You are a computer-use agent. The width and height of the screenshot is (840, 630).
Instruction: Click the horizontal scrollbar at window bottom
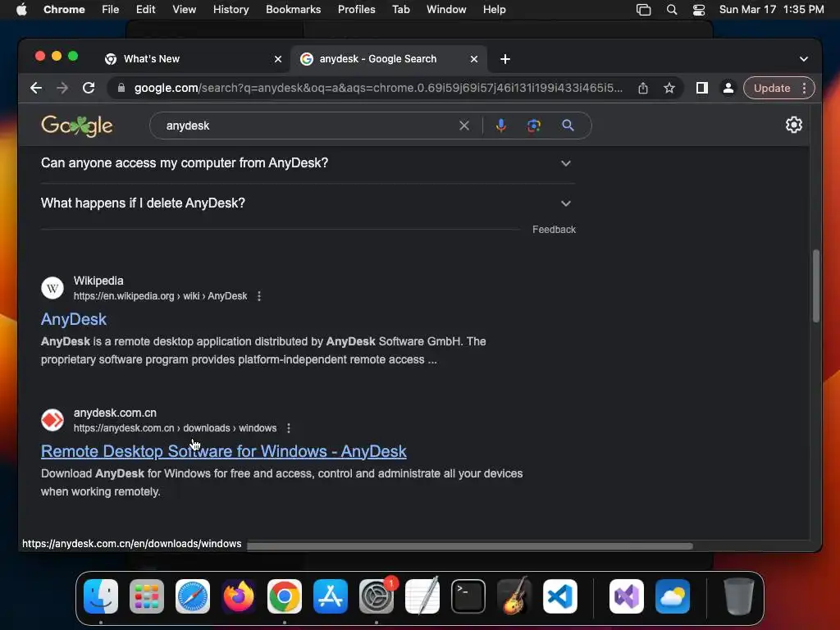point(470,546)
